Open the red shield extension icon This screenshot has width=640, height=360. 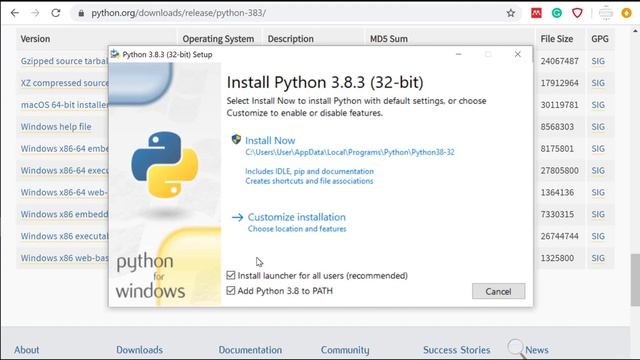[x=577, y=13]
